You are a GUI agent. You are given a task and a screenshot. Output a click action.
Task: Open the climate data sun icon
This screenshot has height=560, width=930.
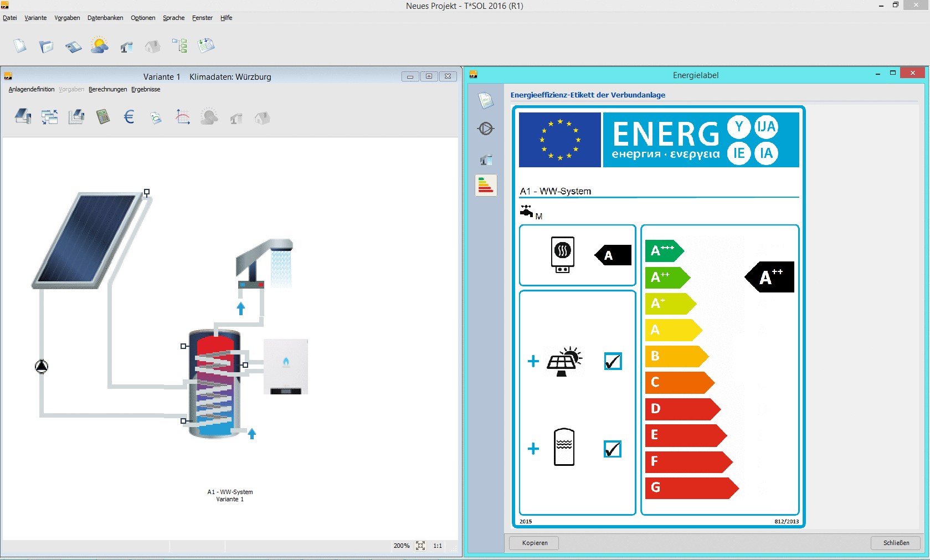click(99, 45)
